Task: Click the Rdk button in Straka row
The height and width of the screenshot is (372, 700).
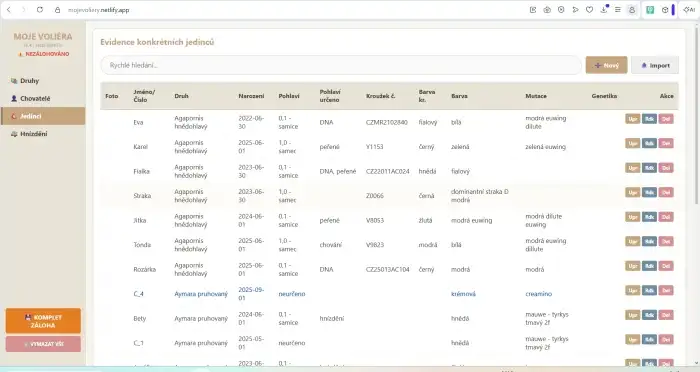Action: [x=649, y=192]
